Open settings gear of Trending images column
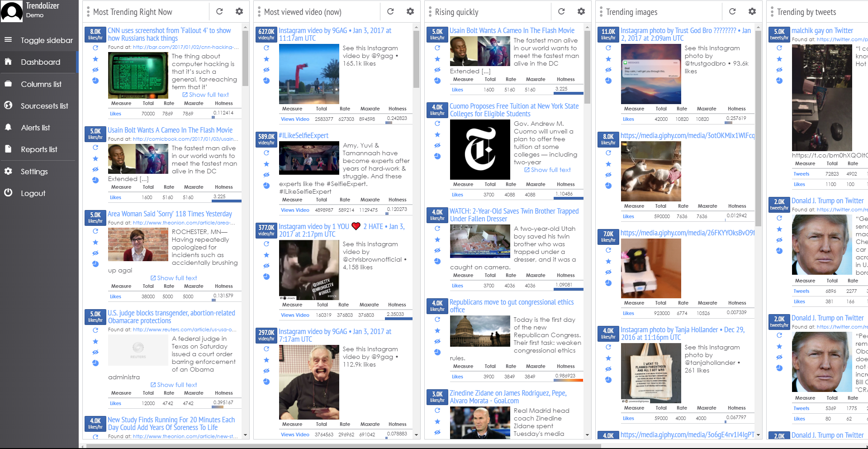The height and width of the screenshot is (449, 868). pyautogui.click(x=752, y=11)
